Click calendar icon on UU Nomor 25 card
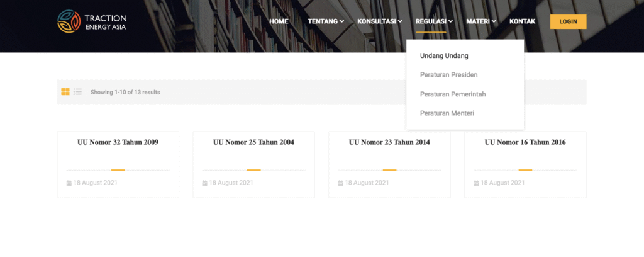This screenshot has height=257, width=644. click(205, 183)
